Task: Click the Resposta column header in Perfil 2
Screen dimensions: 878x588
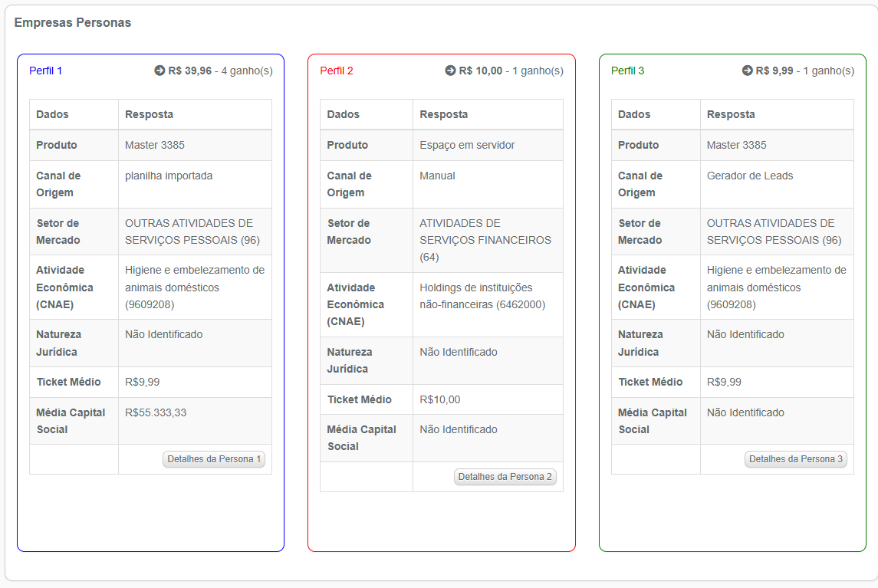Action: pos(443,114)
